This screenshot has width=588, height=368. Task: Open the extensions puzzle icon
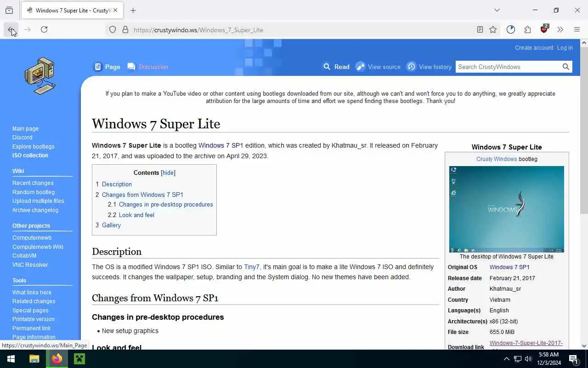[x=527, y=29]
